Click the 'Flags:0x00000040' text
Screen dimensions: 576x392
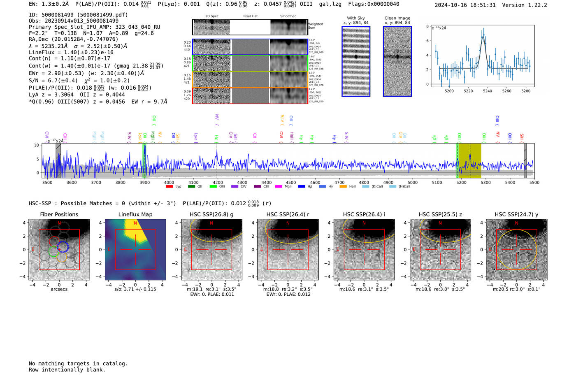pos(374,4)
